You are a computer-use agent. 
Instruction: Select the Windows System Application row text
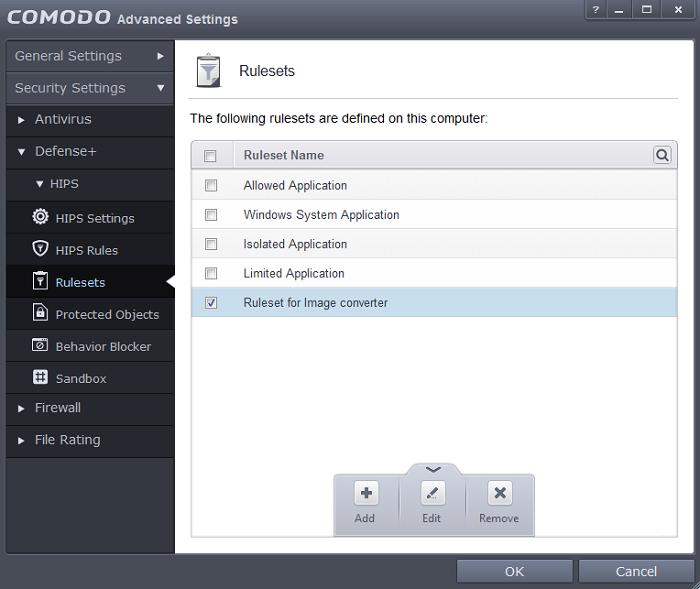click(x=321, y=215)
